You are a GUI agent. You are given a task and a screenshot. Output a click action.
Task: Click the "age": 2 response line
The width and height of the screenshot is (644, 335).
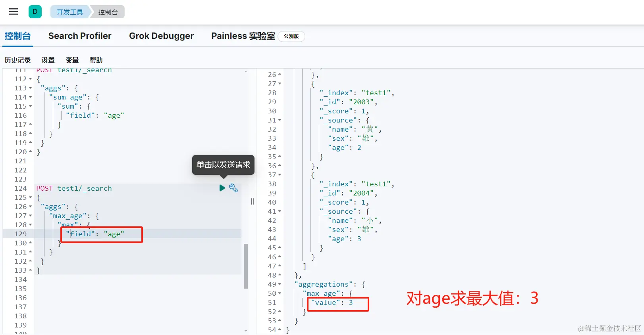[x=344, y=147]
